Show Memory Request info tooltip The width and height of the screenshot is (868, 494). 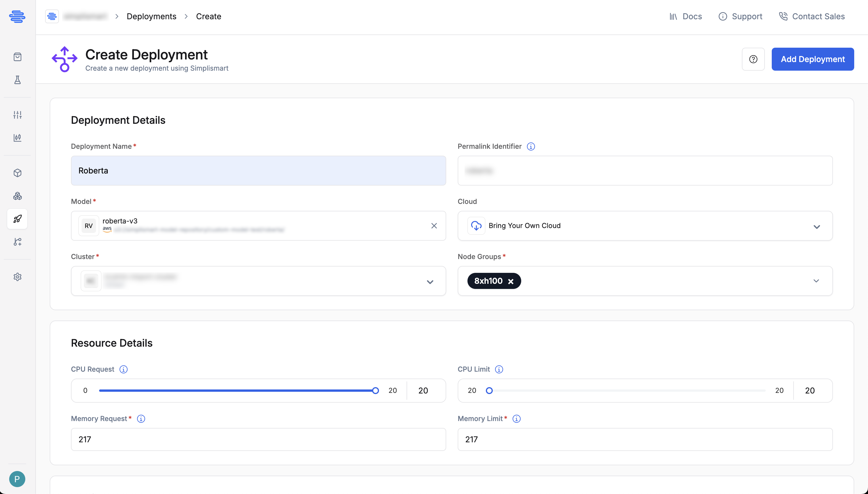(x=141, y=419)
